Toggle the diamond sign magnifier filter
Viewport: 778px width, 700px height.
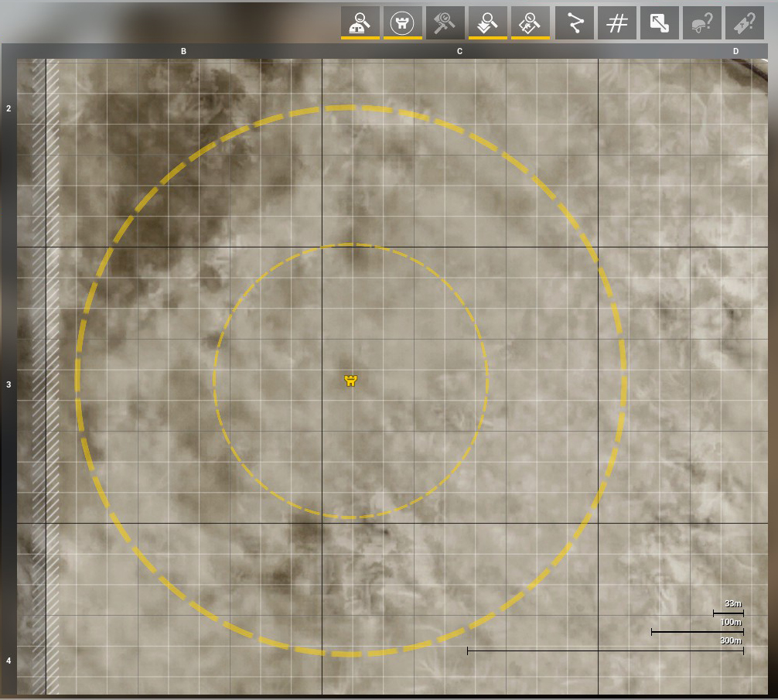click(x=531, y=22)
